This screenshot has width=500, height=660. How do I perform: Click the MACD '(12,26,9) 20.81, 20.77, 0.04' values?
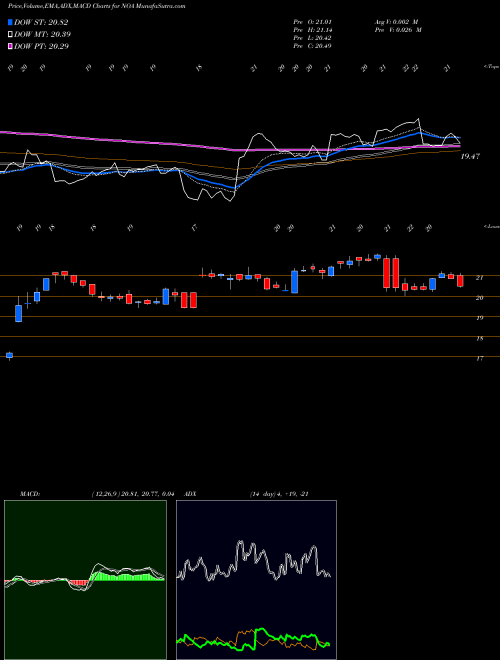point(132,494)
